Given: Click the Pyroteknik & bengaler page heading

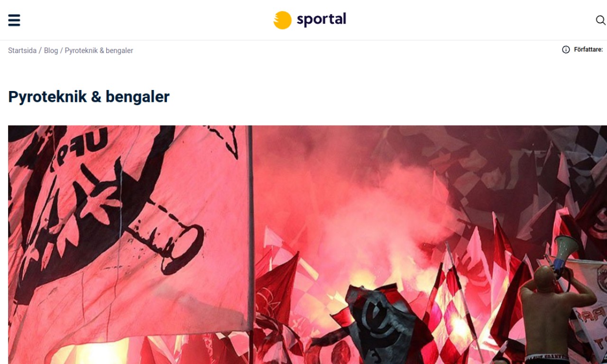Looking at the screenshot, I should coord(89,97).
